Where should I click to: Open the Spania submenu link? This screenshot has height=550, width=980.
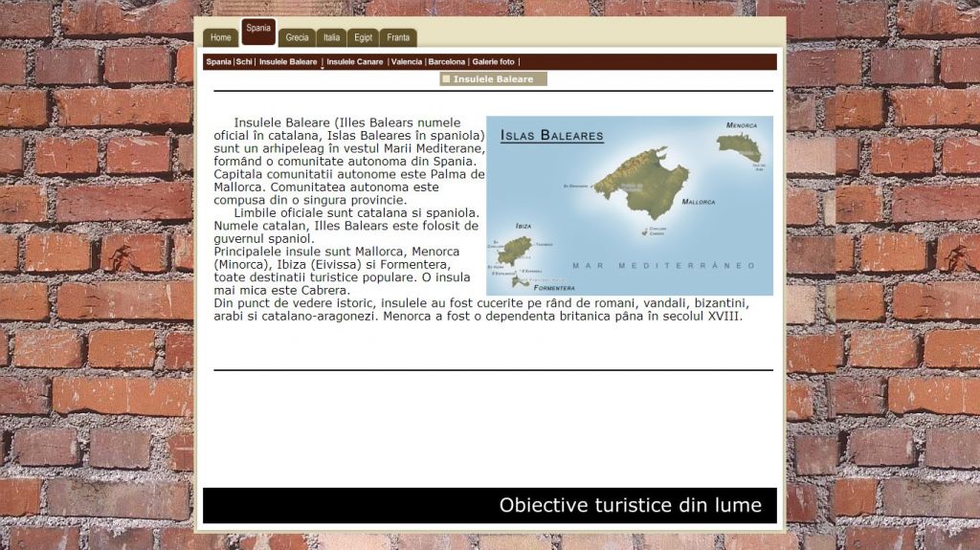pos(218,62)
